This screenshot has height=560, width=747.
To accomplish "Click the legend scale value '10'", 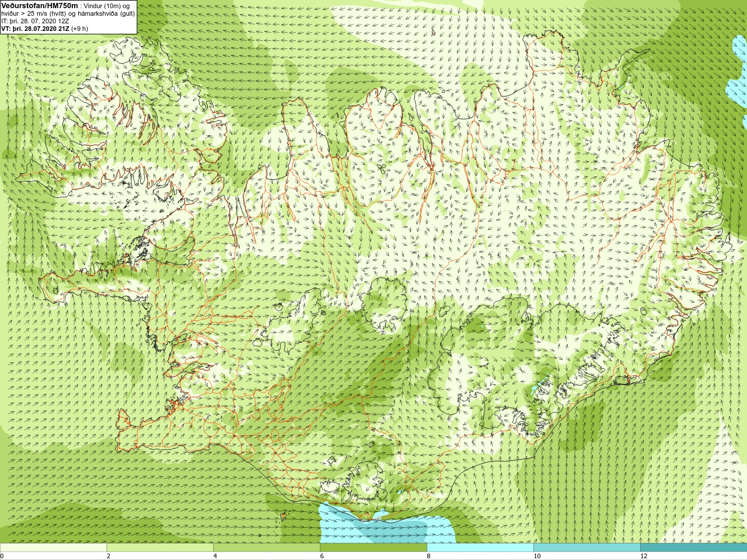I will tap(537, 556).
